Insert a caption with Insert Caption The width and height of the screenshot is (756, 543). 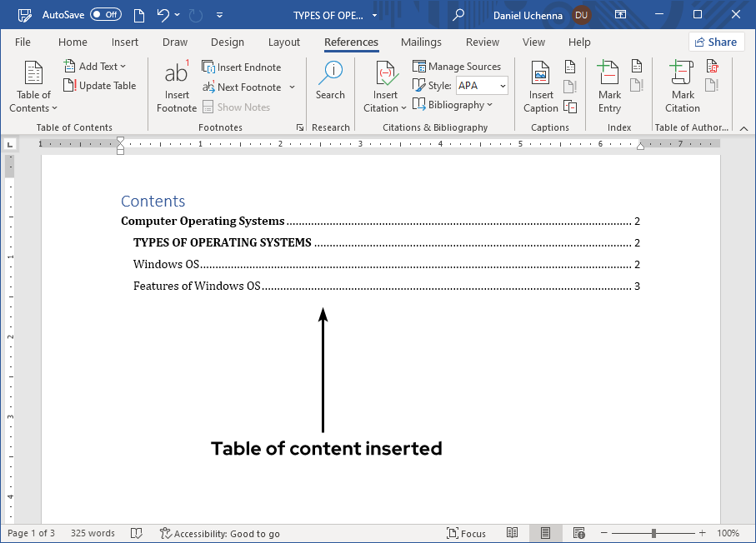click(540, 85)
